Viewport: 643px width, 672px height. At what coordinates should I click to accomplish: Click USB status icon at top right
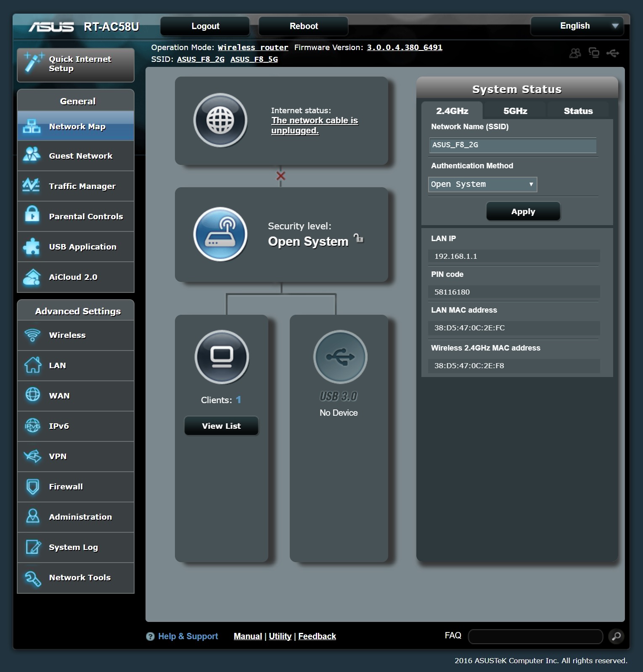613,53
